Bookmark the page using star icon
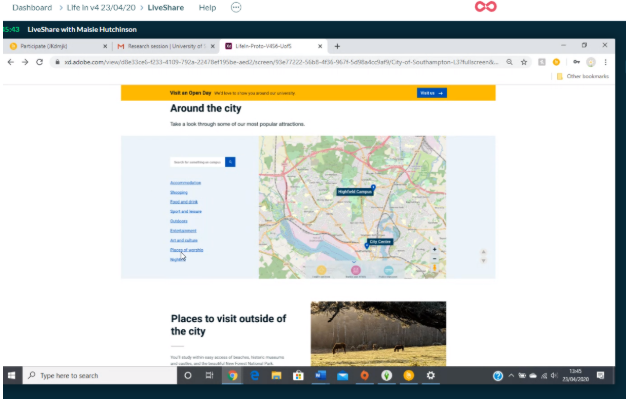The height and width of the screenshot is (399, 626). 524,62
